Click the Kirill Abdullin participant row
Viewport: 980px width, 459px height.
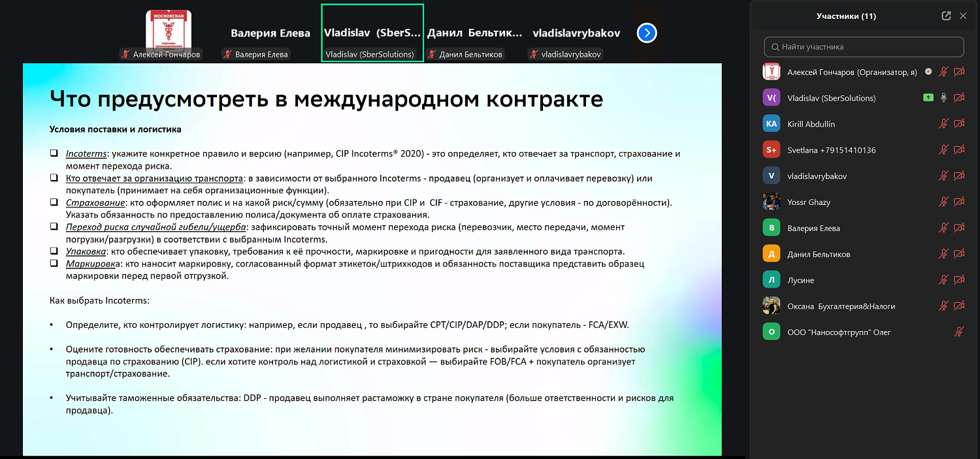(849, 123)
